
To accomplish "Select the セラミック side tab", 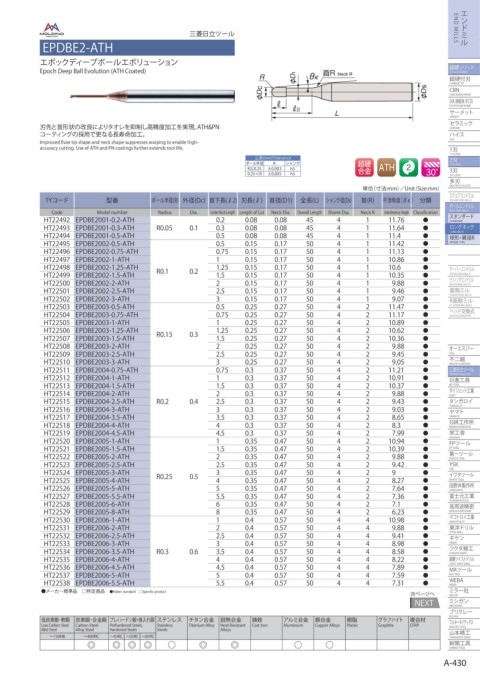I will click(x=464, y=125).
